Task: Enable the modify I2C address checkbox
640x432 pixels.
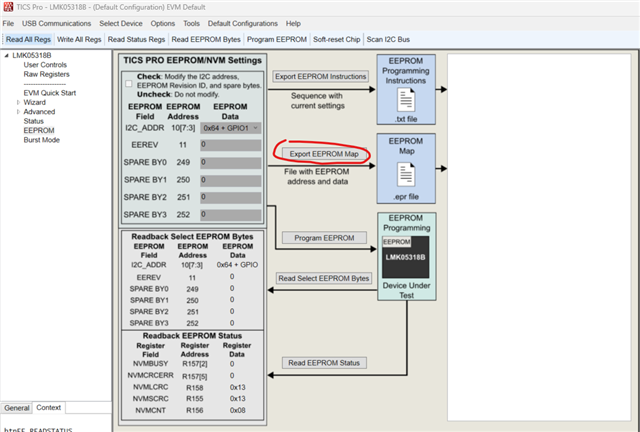Action: point(129,84)
